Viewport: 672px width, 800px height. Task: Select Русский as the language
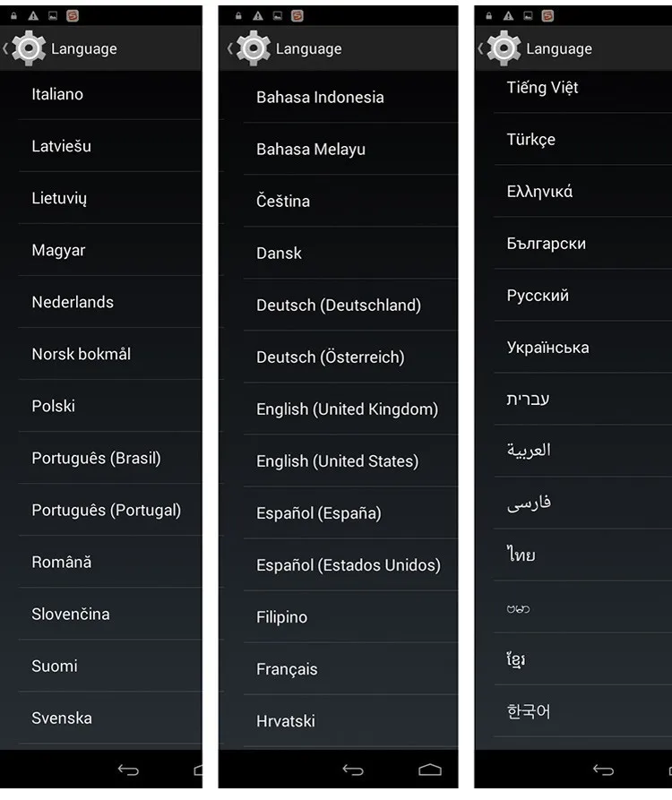pos(538,296)
